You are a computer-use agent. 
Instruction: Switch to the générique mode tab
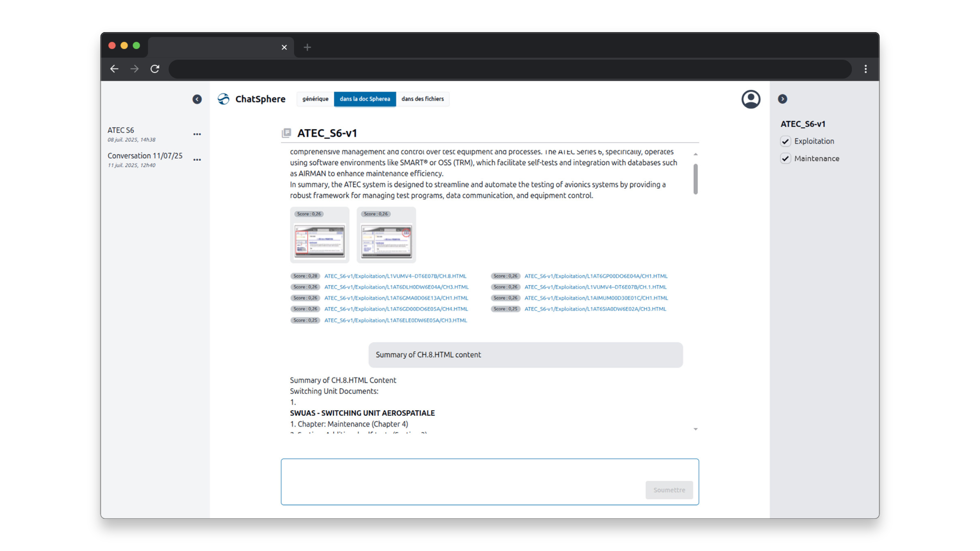coord(315,99)
